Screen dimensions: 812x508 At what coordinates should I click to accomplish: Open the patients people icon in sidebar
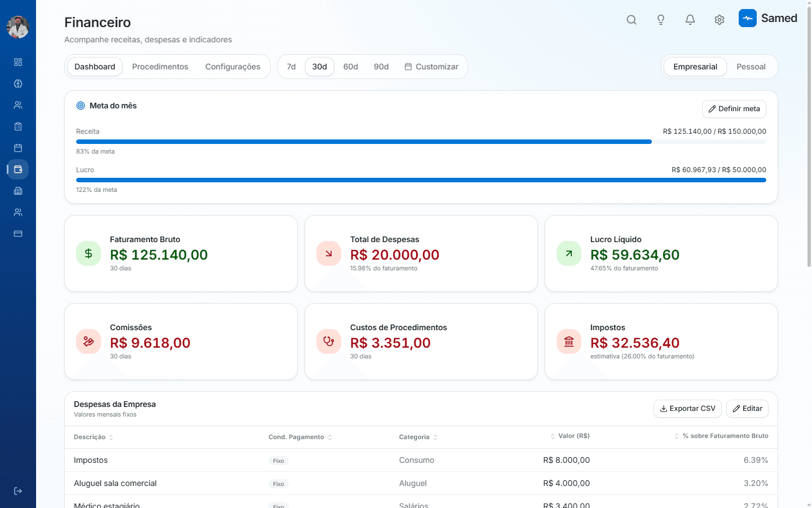[18, 105]
